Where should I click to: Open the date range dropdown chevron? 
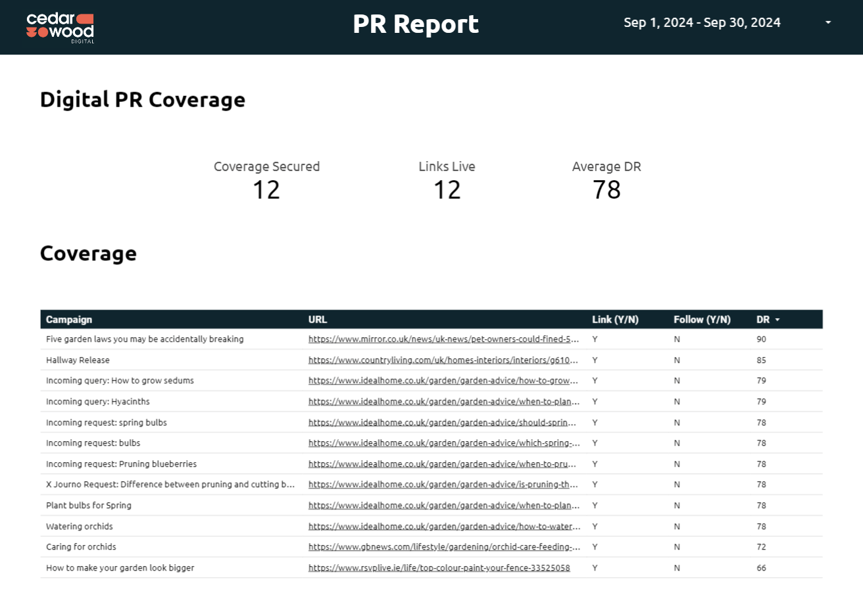click(827, 22)
